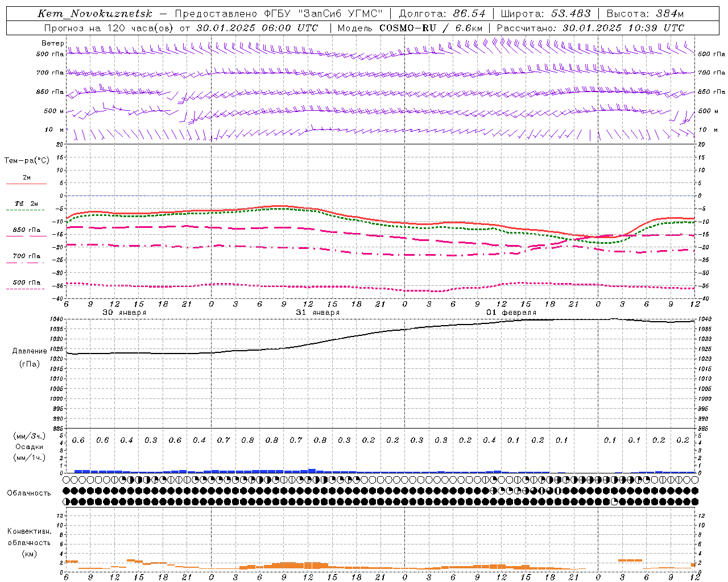Click the 31 января date label
The image size is (728, 582).
click(317, 313)
